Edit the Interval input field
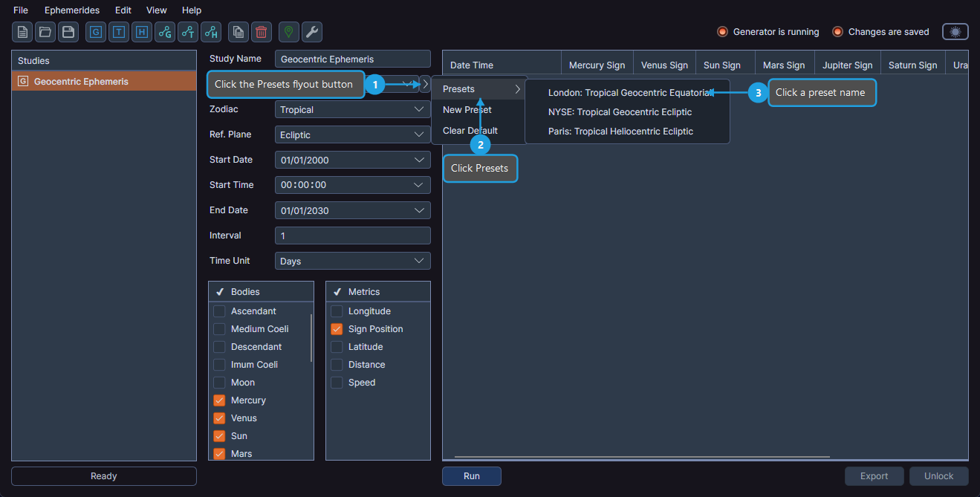980x497 pixels. point(352,235)
